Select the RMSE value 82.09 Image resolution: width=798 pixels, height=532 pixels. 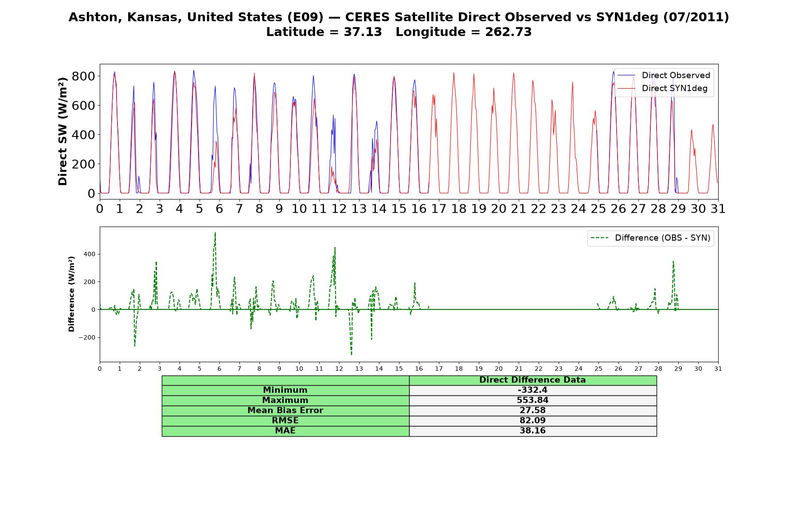point(532,421)
